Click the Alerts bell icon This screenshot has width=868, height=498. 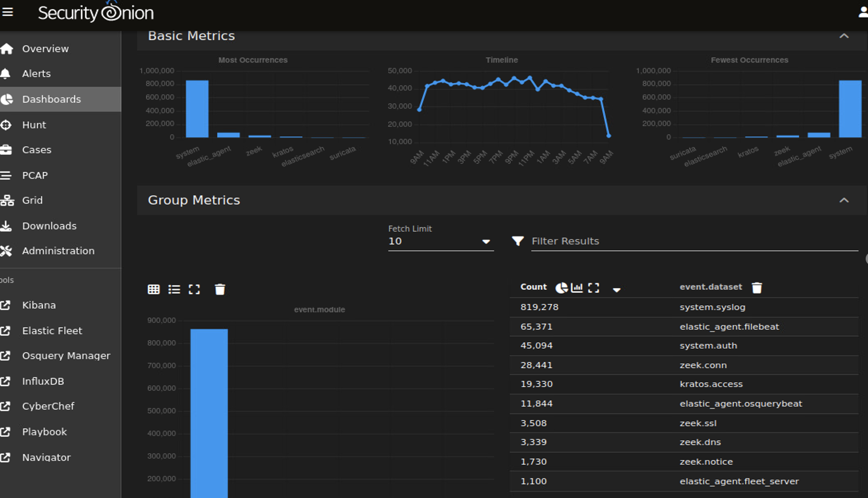[6, 73]
